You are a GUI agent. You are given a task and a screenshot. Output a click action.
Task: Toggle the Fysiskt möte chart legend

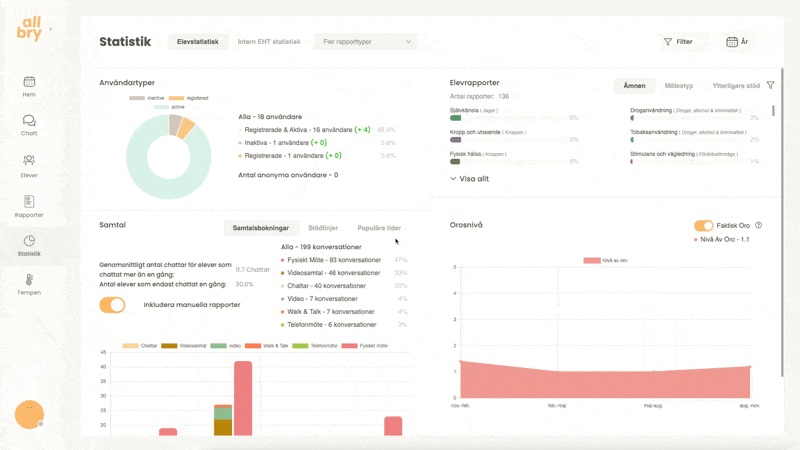click(358, 345)
